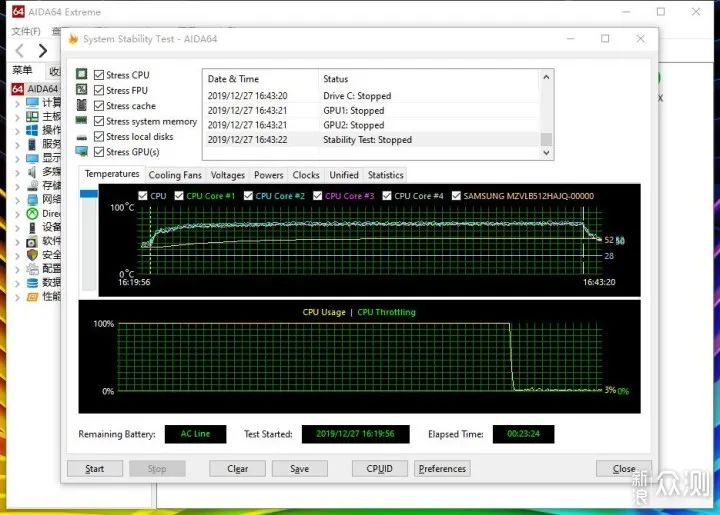
Task: Click the storage drive icon in tree
Action: (32, 185)
